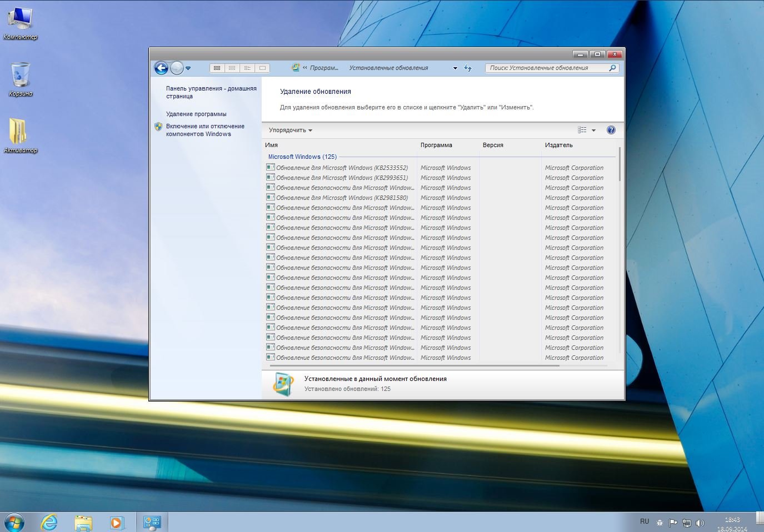Open the network icon in system tray
764x532 pixels.
[687, 523]
